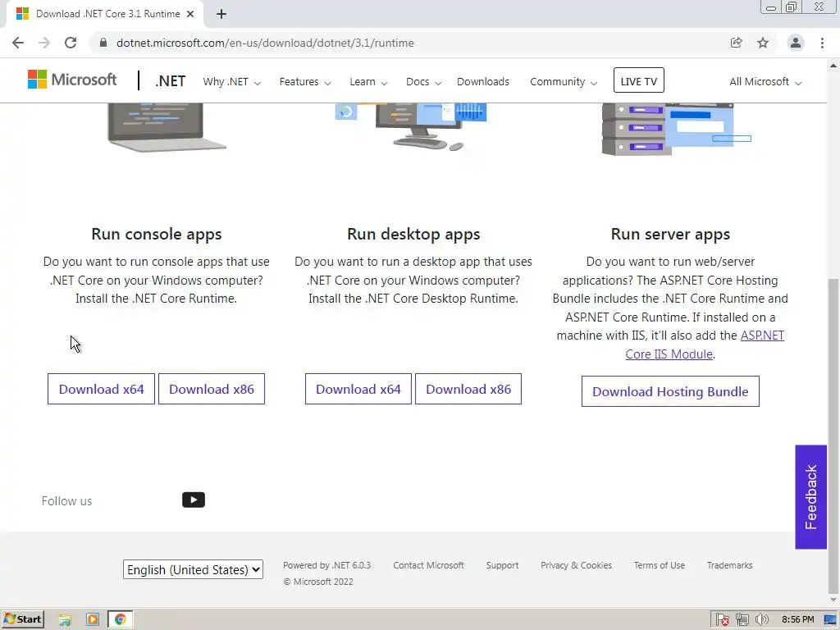The height and width of the screenshot is (630, 840).
Task: Close the Download .NET Core 3.1 Runtime tab
Action: pyautogui.click(x=190, y=14)
